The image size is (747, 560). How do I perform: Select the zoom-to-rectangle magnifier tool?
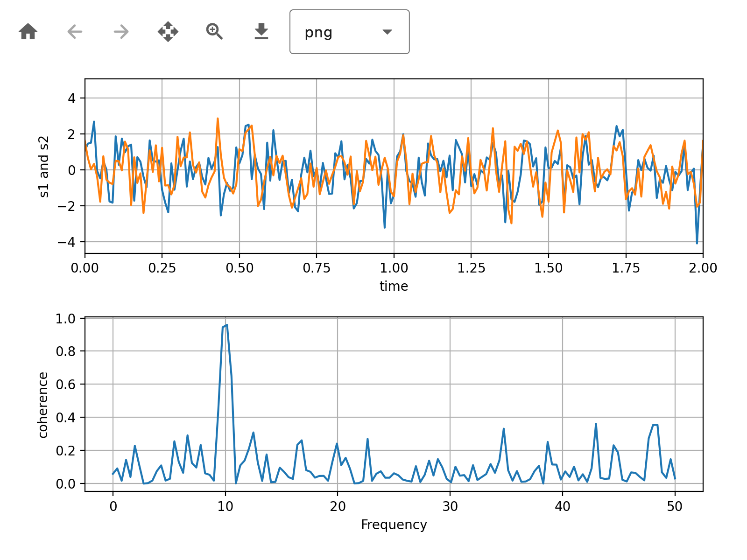(x=215, y=32)
